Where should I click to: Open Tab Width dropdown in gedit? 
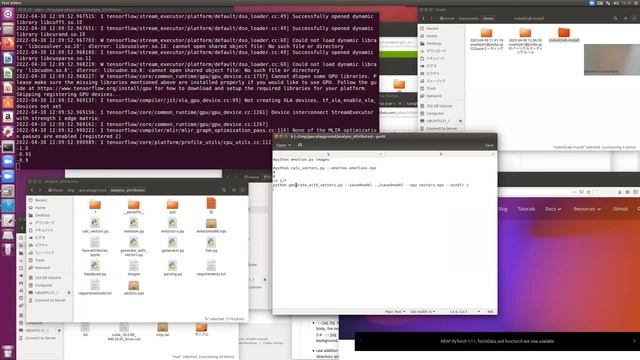pyautogui.click(x=422, y=311)
